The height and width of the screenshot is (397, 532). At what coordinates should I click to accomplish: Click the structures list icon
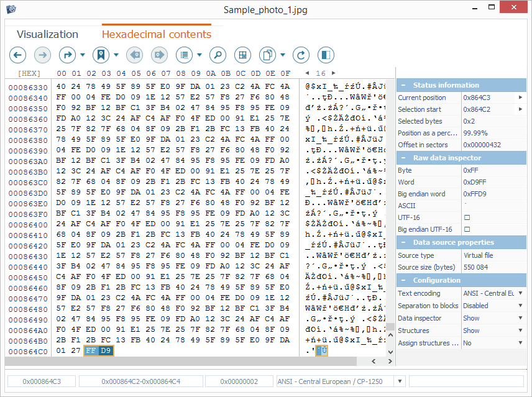click(184, 55)
